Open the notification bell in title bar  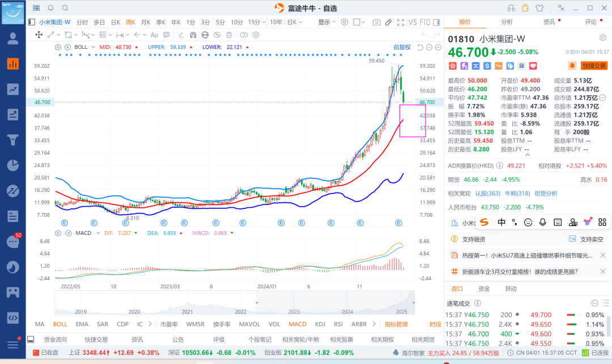point(51,8)
